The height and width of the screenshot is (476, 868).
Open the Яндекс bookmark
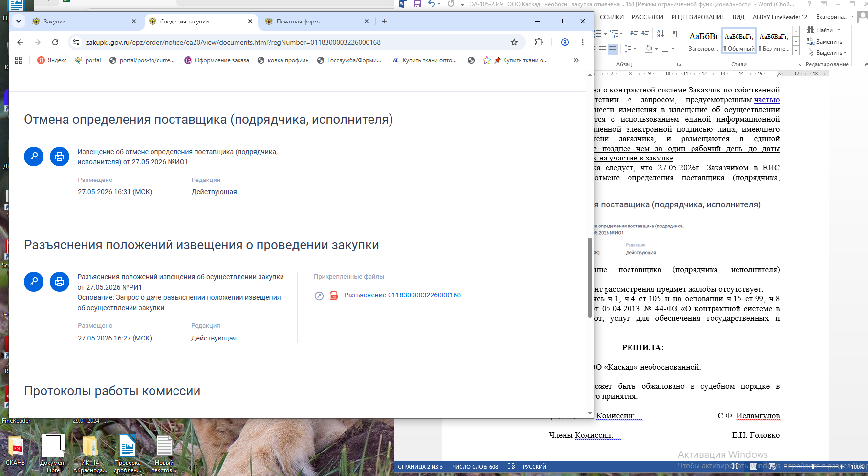[x=52, y=60]
